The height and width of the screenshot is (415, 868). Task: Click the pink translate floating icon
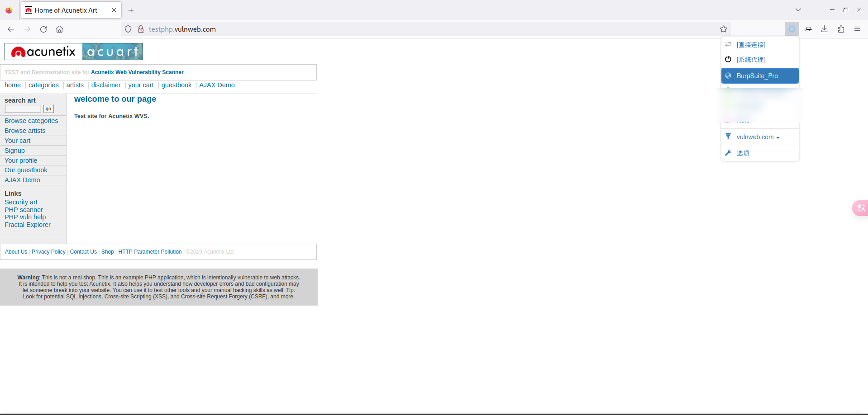click(860, 208)
